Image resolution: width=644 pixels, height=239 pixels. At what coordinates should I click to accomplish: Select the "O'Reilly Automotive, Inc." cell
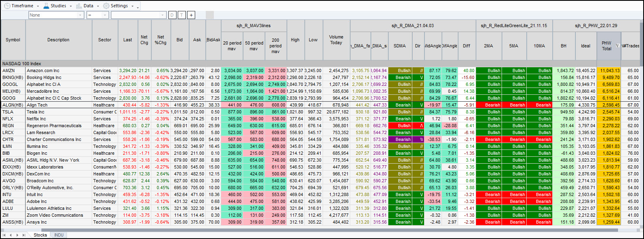(58, 188)
